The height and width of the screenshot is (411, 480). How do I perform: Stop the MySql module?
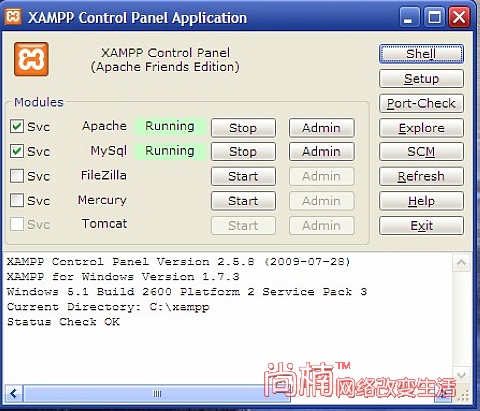click(x=243, y=152)
